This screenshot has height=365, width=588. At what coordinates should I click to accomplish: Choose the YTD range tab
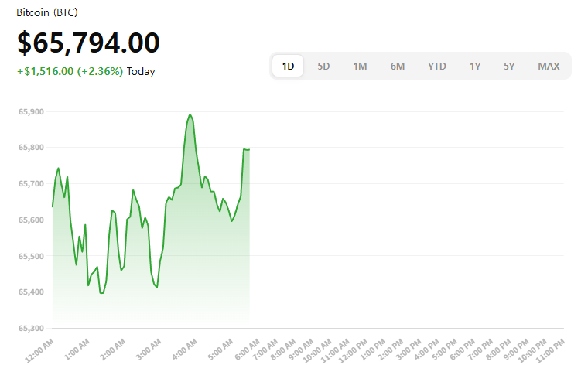437,67
